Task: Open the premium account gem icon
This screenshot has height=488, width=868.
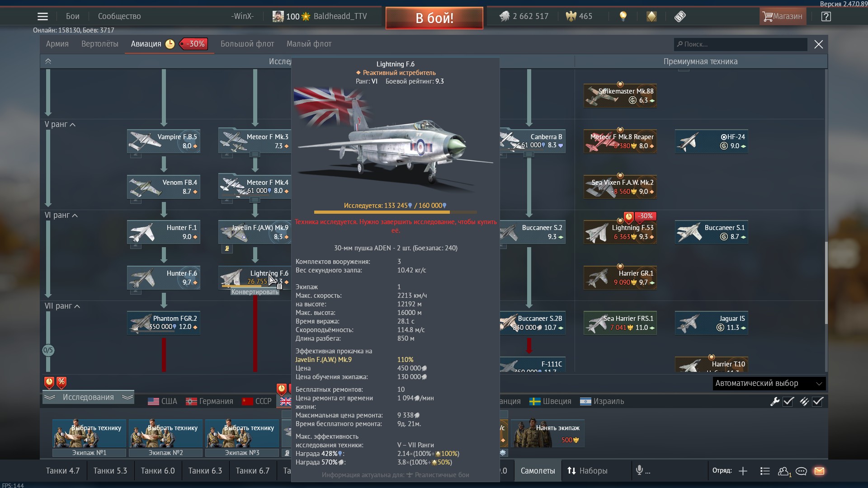Action: click(651, 16)
